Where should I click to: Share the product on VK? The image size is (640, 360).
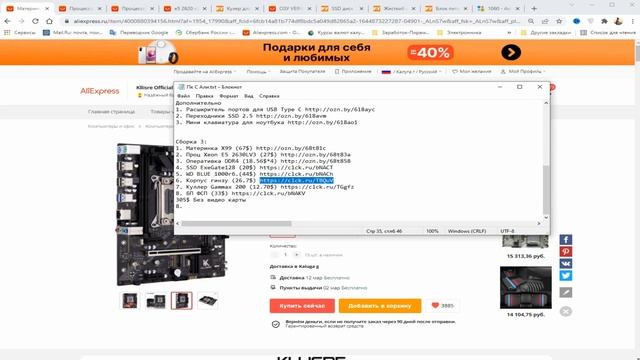click(x=565, y=264)
